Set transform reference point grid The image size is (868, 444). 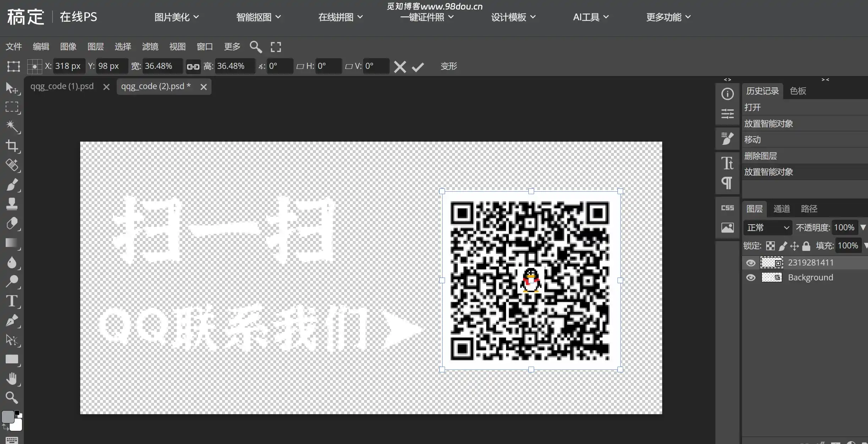[34, 66]
